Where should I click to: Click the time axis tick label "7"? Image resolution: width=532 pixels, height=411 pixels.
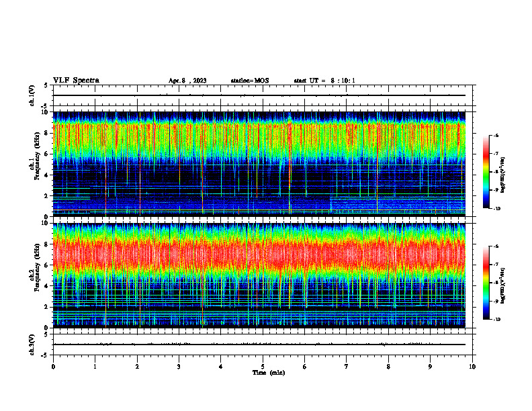347,367
